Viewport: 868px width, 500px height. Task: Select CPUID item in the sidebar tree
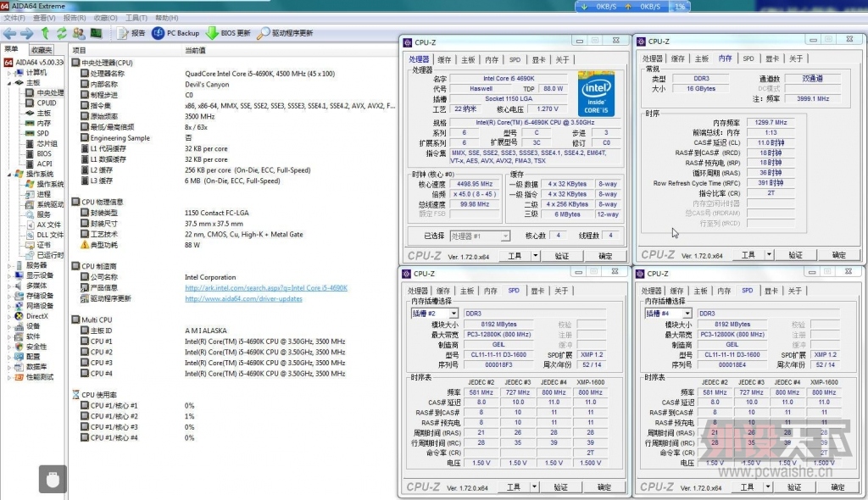47,103
